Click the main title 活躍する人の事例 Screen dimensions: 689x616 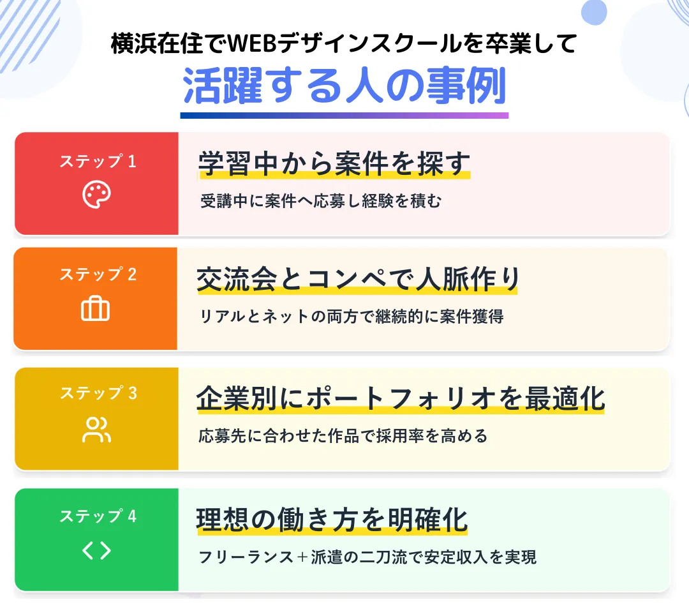coord(344,86)
